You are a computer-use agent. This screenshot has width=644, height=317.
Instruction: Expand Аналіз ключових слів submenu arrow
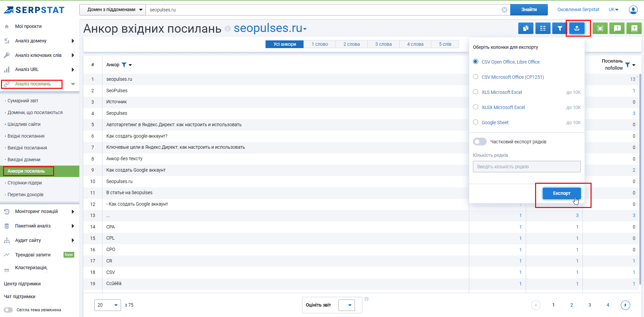pos(73,55)
